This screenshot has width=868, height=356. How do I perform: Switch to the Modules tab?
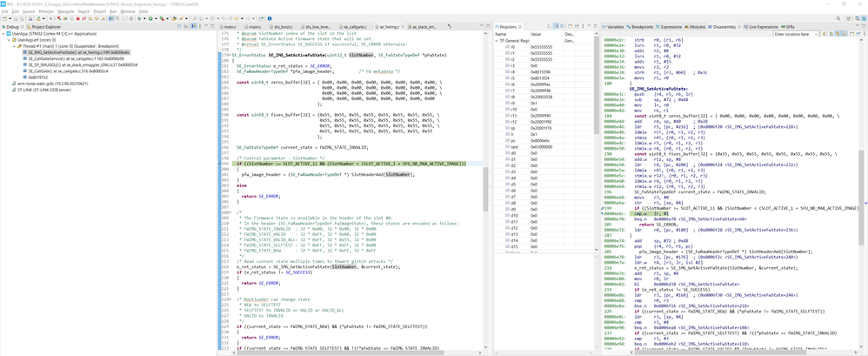tap(695, 27)
